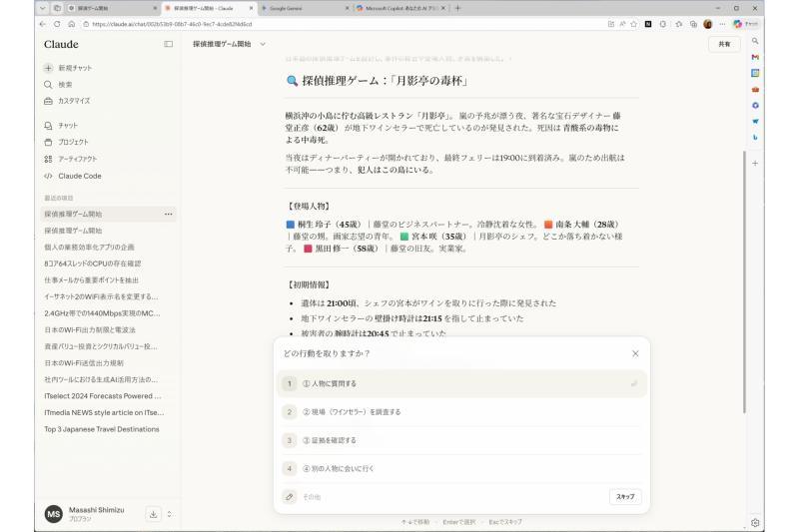The height and width of the screenshot is (532, 799).
Task: Close the どの行動を取りますか dialog
Action: click(x=635, y=353)
